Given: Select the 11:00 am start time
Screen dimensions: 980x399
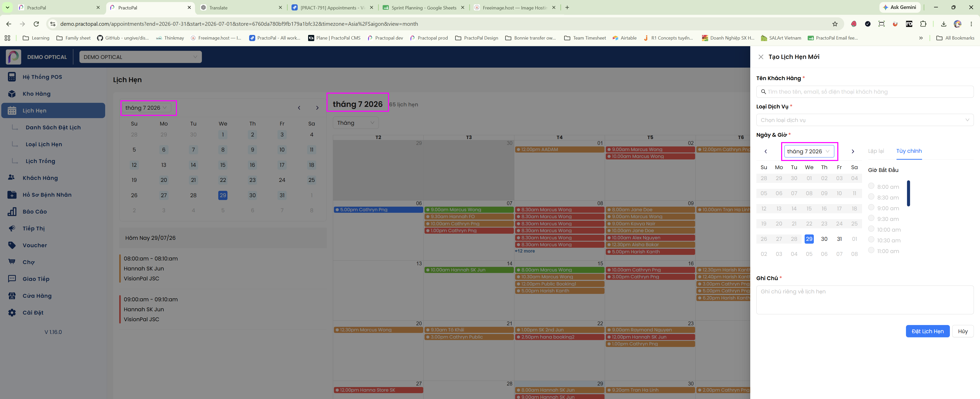Looking at the screenshot, I should pyautogui.click(x=871, y=250).
